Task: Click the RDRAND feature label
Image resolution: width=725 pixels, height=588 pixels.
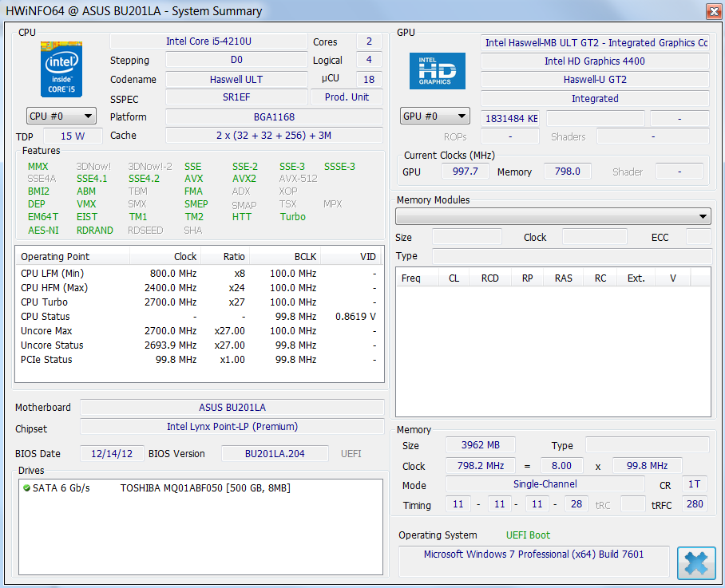Action: (x=95, y=230)
